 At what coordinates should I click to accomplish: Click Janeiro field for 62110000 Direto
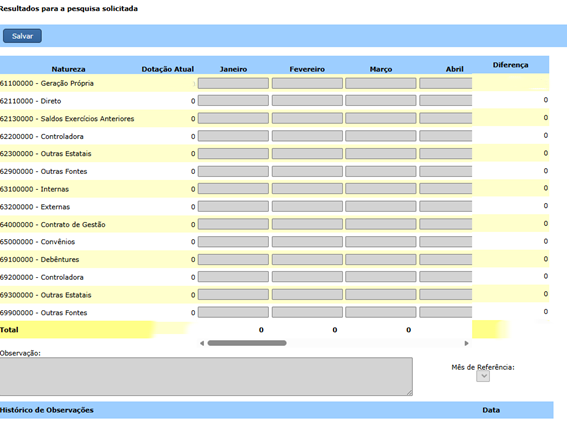click(233, 101)
